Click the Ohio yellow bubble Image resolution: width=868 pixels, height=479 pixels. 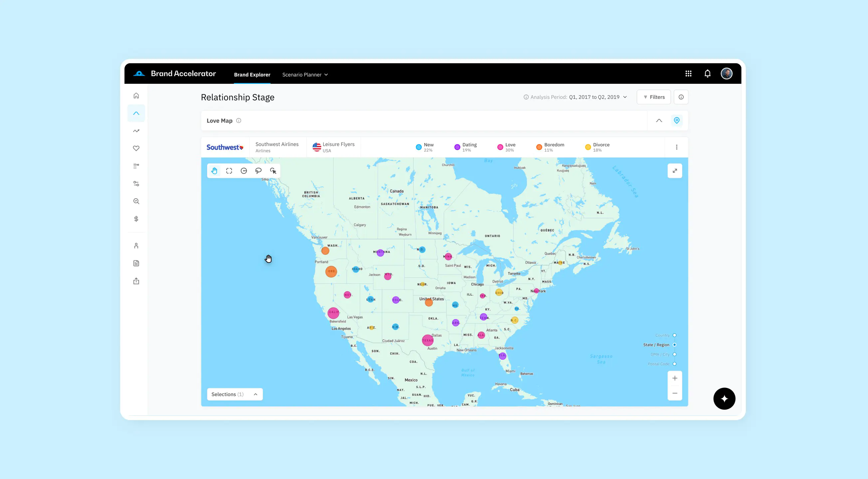[x=499, y=292]
